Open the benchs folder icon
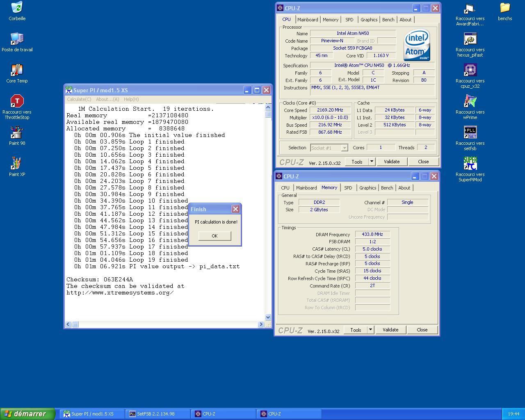 [505, 8]
